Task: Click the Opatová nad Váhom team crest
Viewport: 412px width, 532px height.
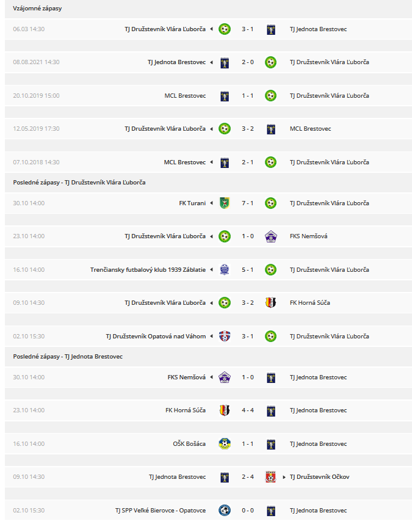Action: [225, 336]
